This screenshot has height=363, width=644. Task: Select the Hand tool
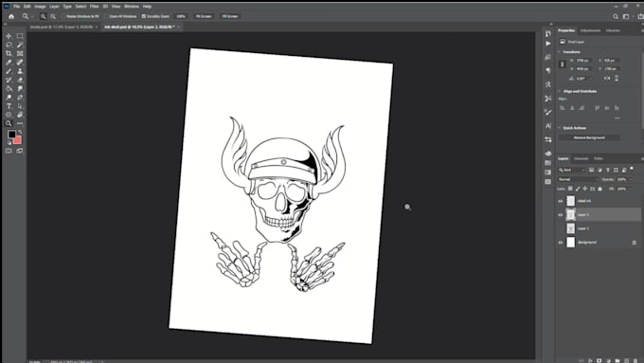20,115
